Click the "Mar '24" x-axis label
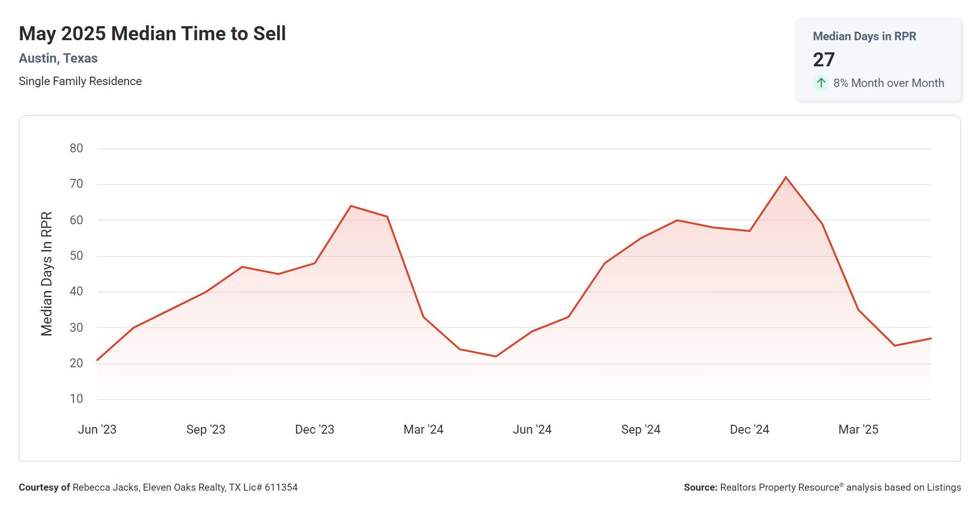980x514 pixels. click(423, 429)
